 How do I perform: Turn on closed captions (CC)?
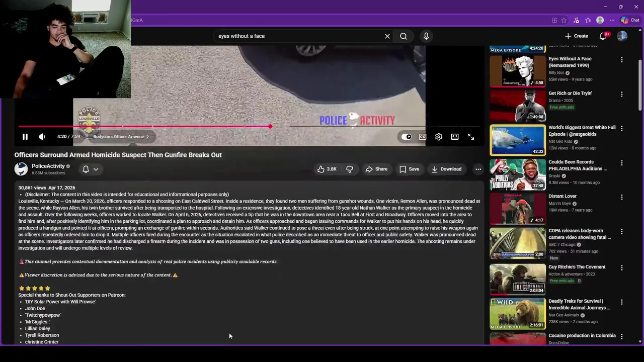coord(423,137)
